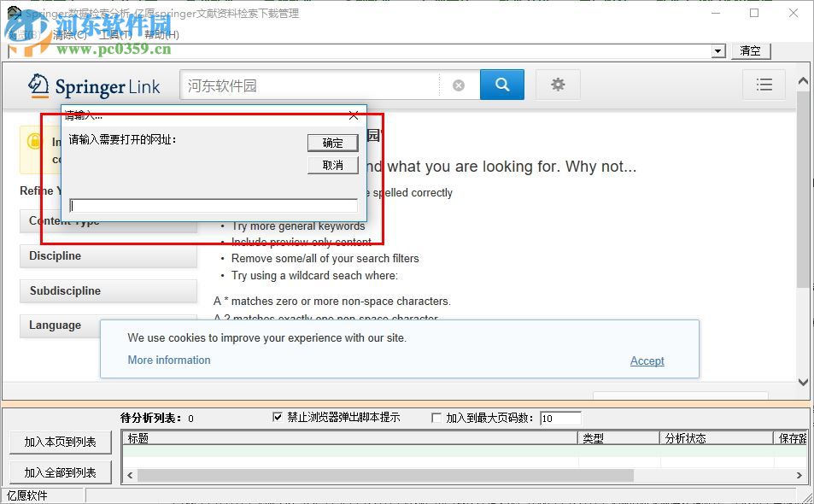This screenshot has width=814, height=504.
Task: Click the Springer Link logo
Action: (x=94, y=86)
